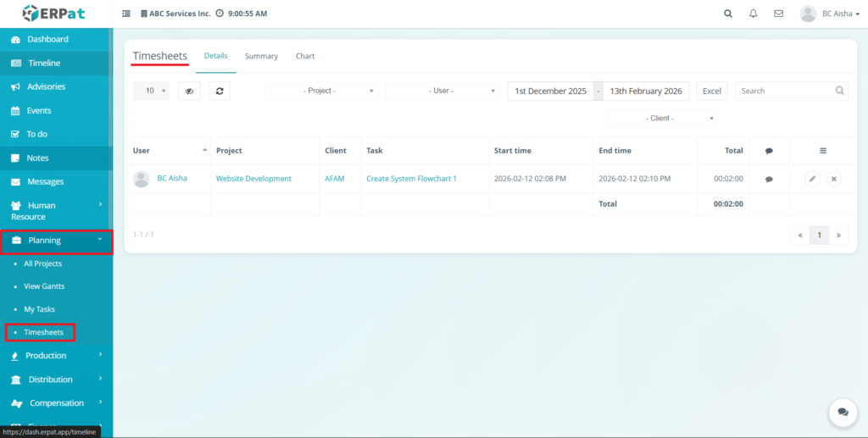Image resolution: width=868 pixels, height=438 pixels.
Task: Toggle the sidebar with the hamburger icon
Action: 126,14
